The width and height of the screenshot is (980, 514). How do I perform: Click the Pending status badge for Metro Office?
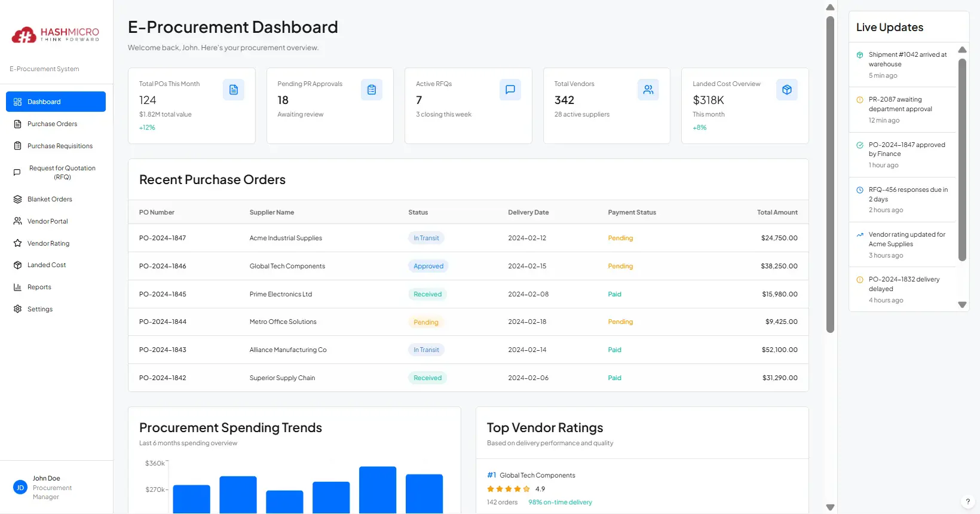tap(426, 322)
